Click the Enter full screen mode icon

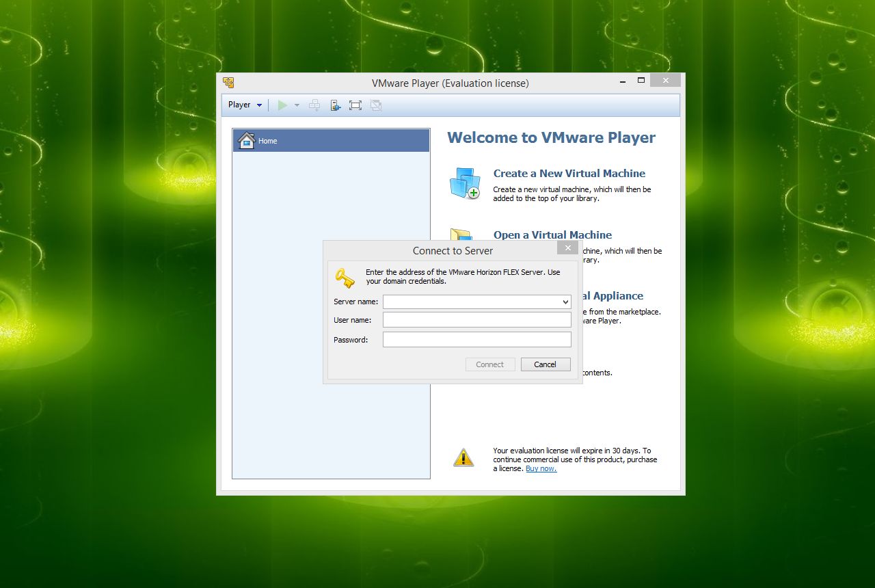(355, 105)
